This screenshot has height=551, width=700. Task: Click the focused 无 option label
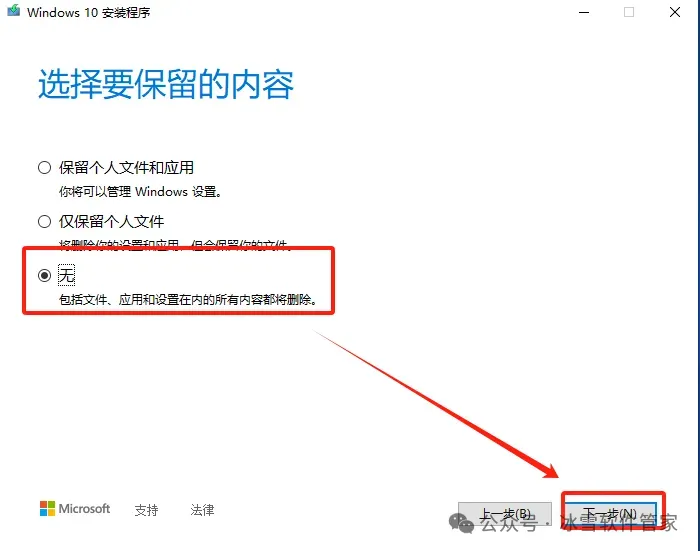(67, 275)
